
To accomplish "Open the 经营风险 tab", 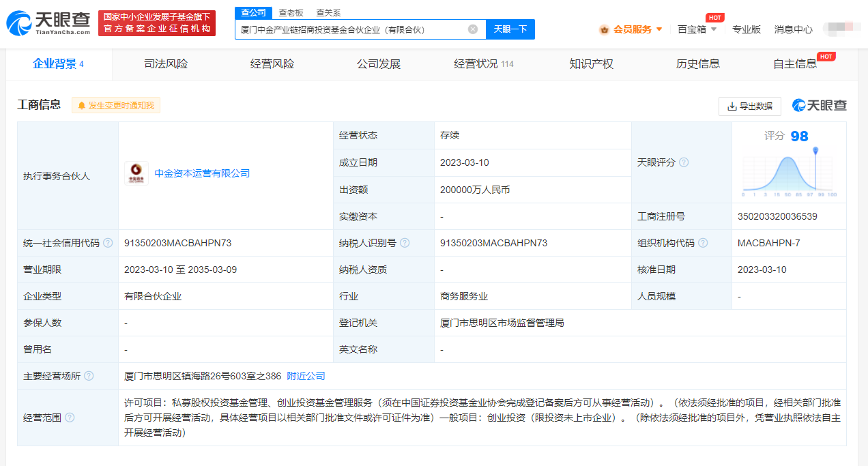I will pos(272,64).
